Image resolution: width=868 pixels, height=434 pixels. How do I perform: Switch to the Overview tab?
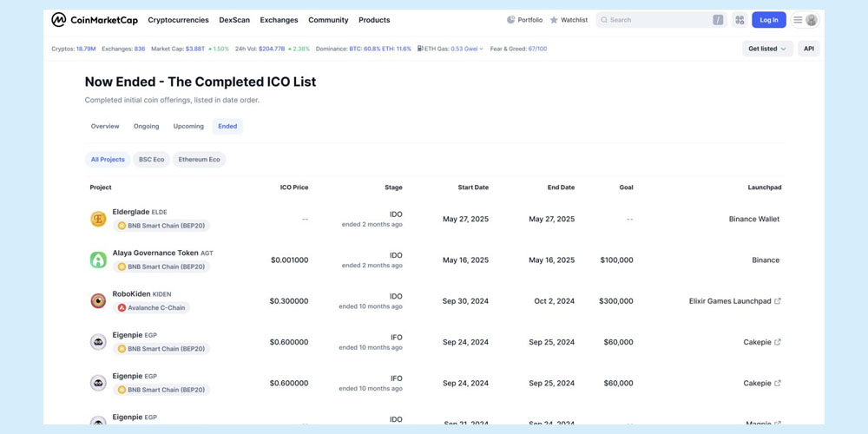click(x=105, y=126)
